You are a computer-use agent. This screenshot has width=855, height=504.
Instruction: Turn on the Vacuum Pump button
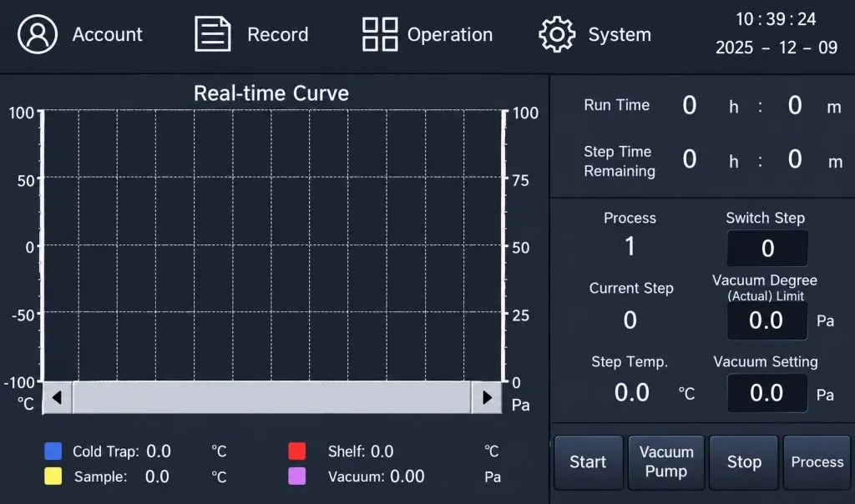point(666,462)
